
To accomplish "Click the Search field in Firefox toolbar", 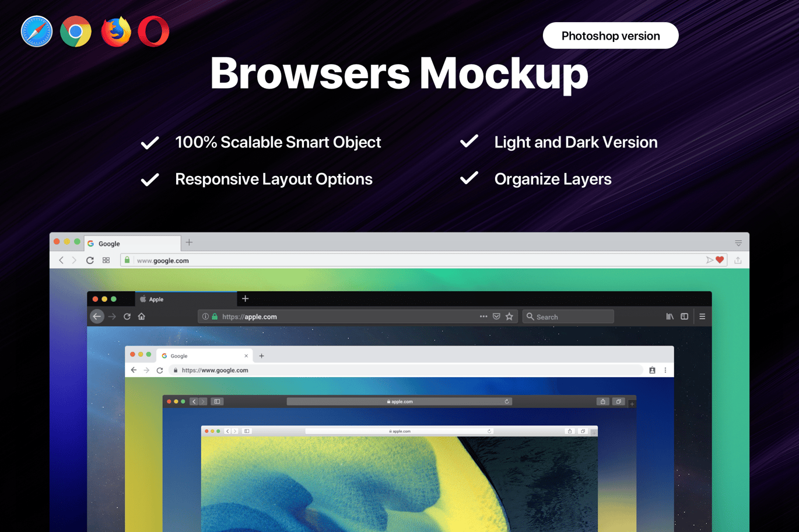I will [x=568, y=316].
